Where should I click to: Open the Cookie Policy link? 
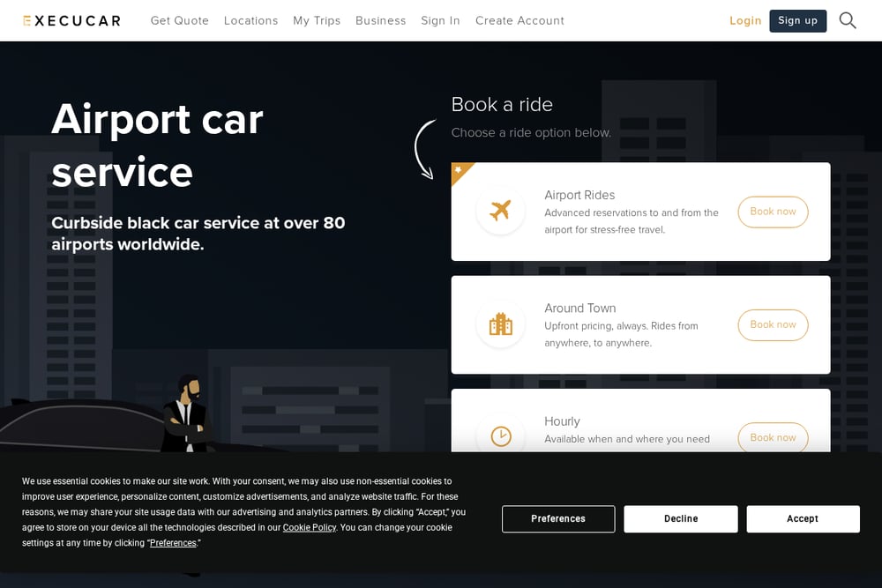pos(310,527)
